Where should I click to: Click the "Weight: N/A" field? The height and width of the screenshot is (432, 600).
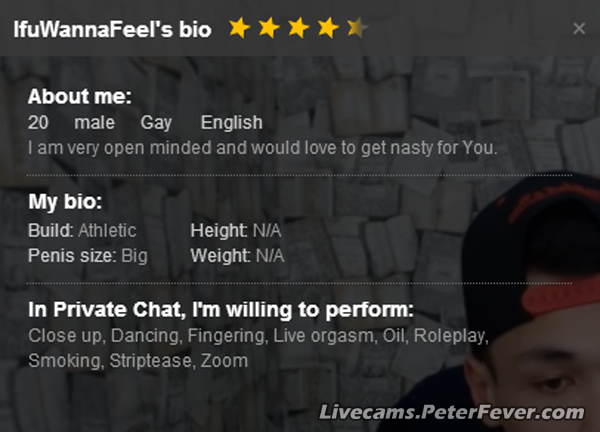(x=237, y=255)
